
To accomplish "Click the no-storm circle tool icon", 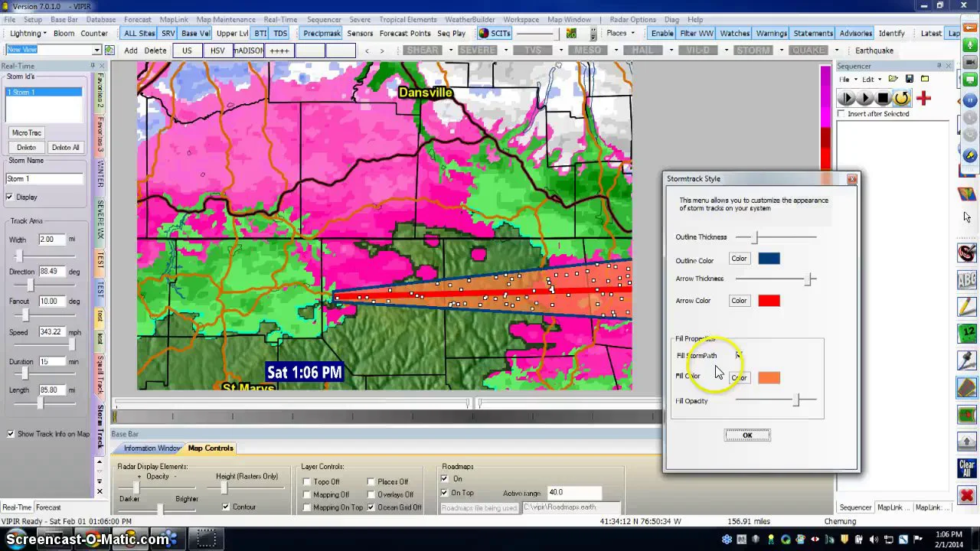I will point(967,252).
